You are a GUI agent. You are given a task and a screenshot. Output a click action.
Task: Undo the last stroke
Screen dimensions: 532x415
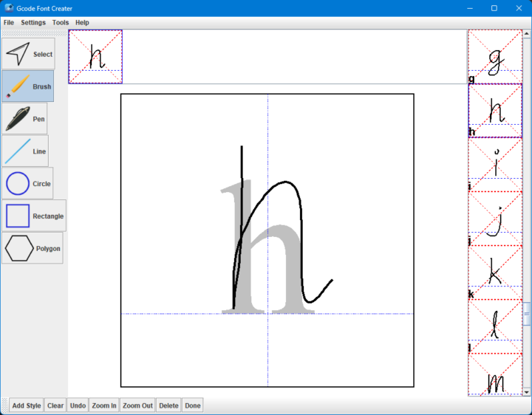coord(78,405)
